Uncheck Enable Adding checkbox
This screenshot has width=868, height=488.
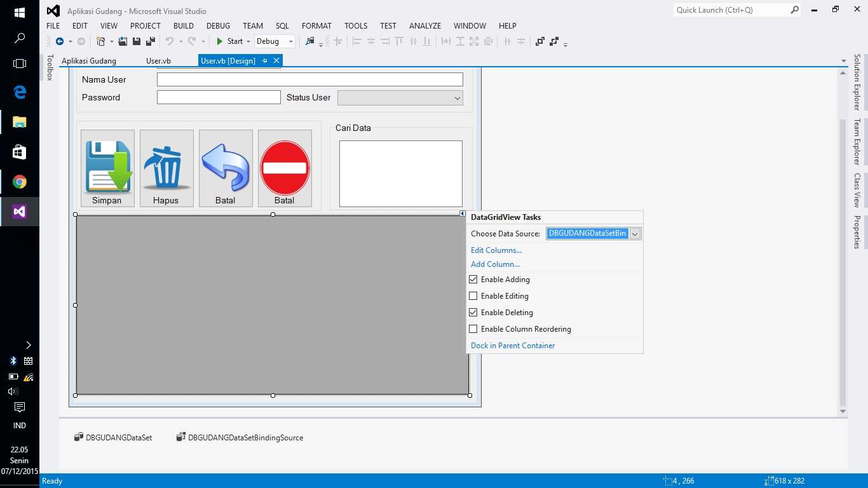[x=473, y=280]
